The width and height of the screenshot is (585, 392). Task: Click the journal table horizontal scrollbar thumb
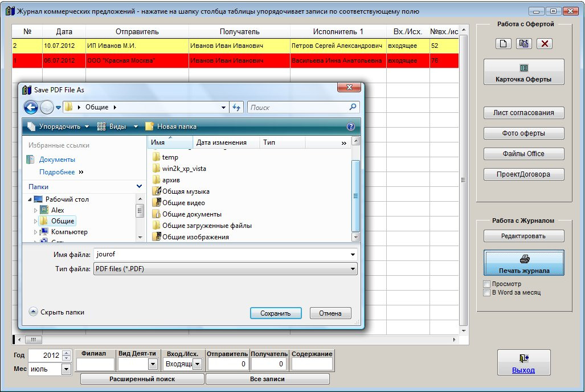coord(33,340)
